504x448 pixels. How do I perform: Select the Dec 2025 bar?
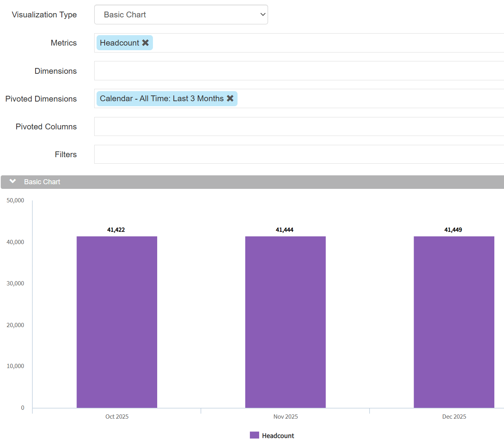(454, 322)
